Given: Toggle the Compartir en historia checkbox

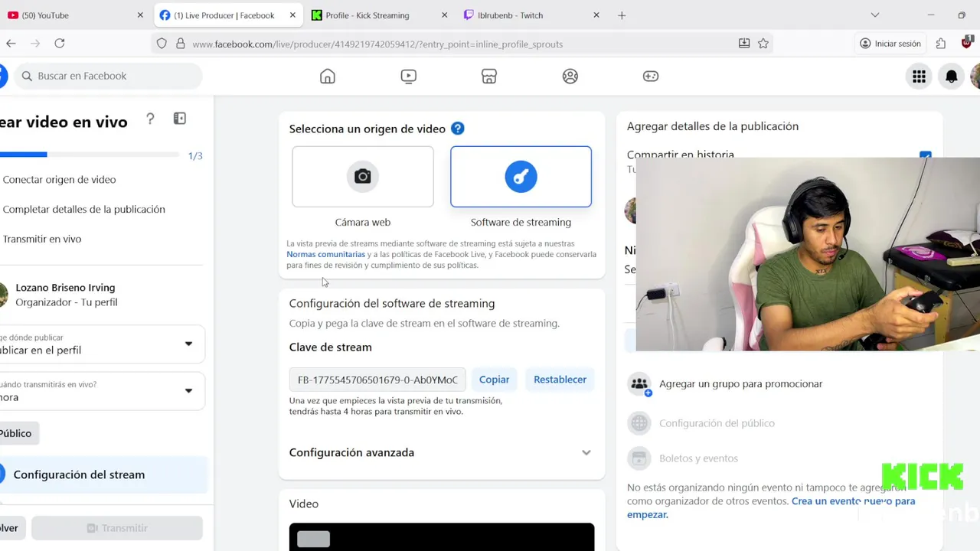Looking at the screenshot, I should 925,155.
